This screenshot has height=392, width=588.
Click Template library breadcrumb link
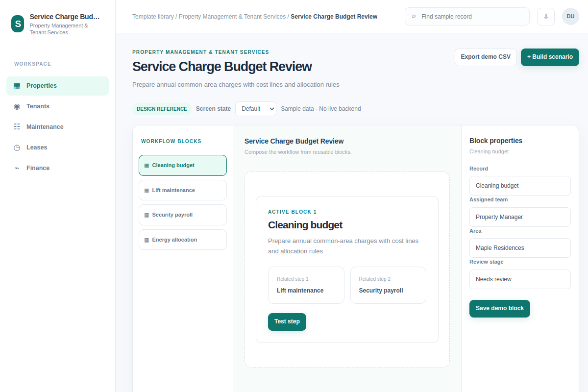[153, 17]
